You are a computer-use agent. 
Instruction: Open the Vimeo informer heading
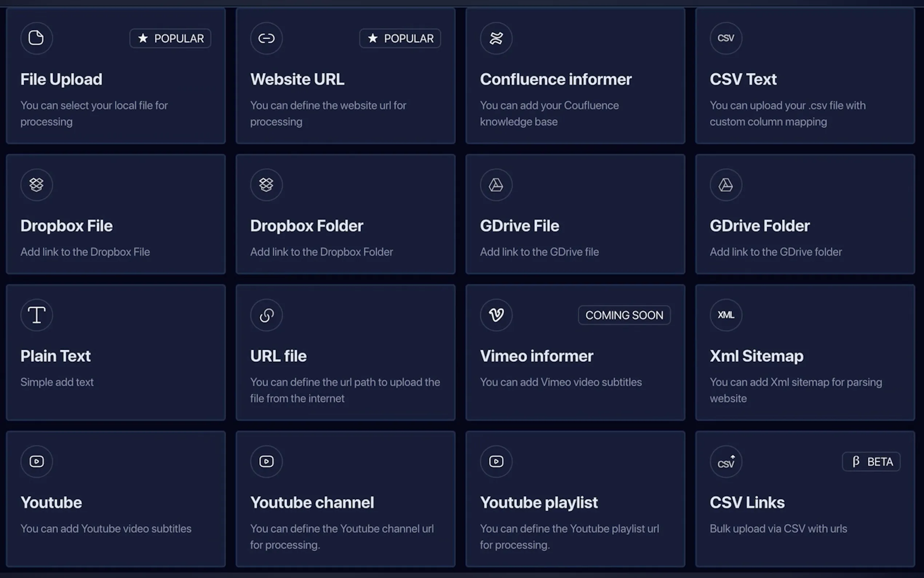pyautogui.click(x=537, y=356)
